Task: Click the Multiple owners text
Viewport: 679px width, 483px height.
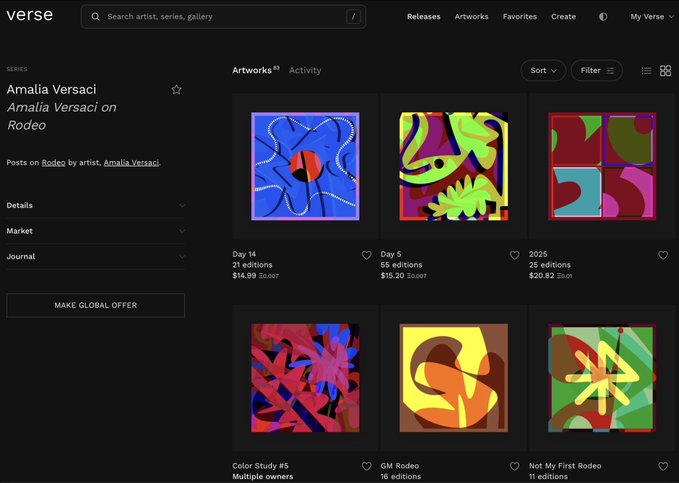Action: [262, 477]
